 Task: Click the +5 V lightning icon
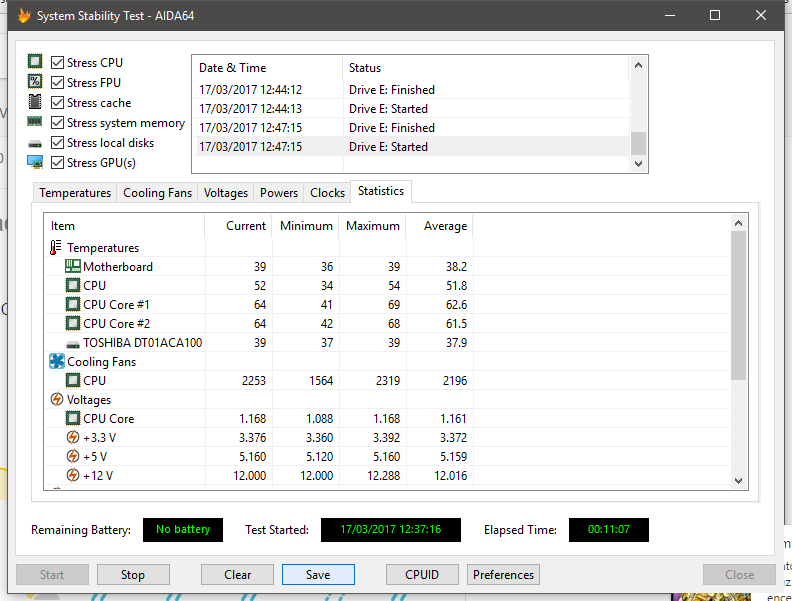(x=73, y=456)
